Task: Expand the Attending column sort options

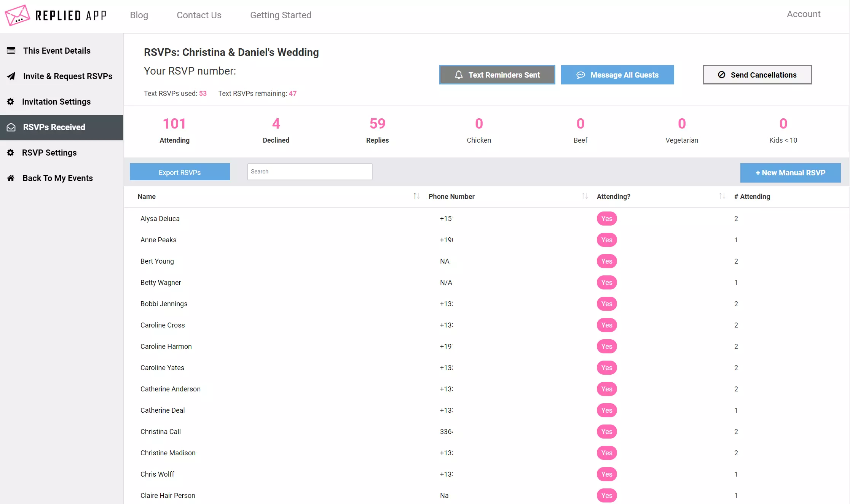Action: pyautogui.click(x=720, y=196)
